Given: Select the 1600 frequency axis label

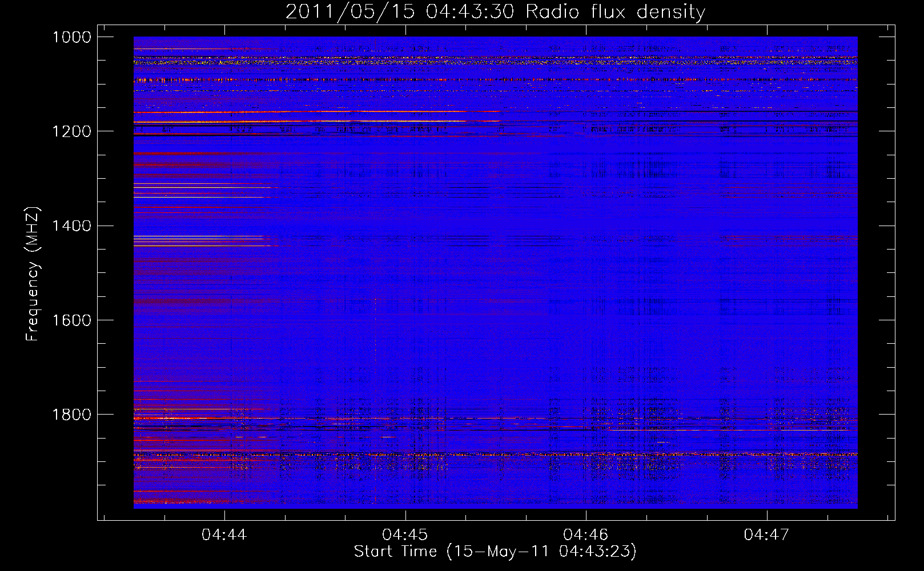Looking at the screenshot, I should pyautogui.click(x=71, y=320).
